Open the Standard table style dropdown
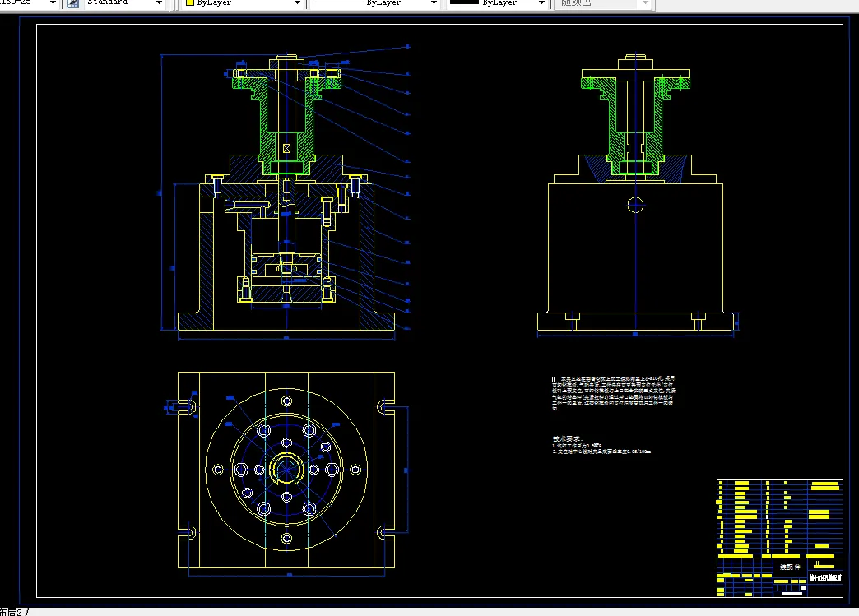 (x=159, y=2)
